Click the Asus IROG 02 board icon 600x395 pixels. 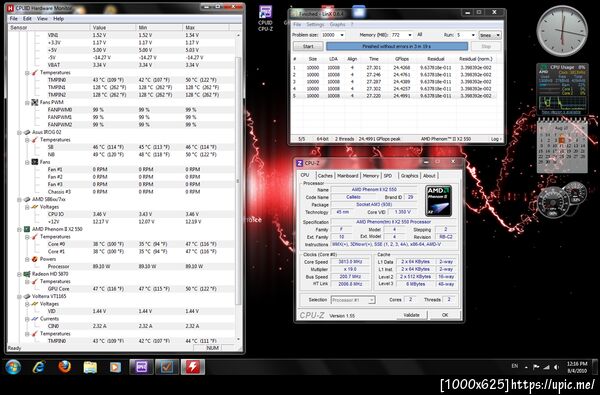27,132
